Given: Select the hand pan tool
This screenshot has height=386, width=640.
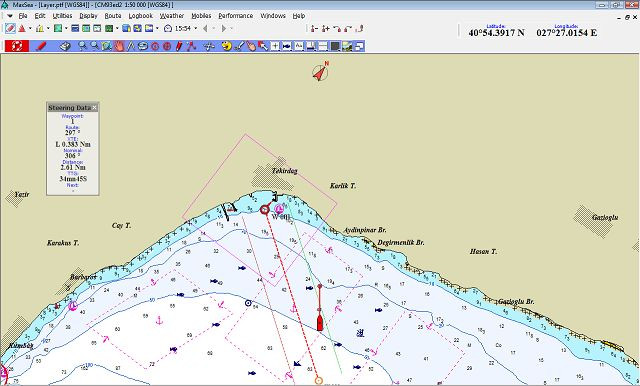Looking at the screenshot, I should tap(119, 46).
